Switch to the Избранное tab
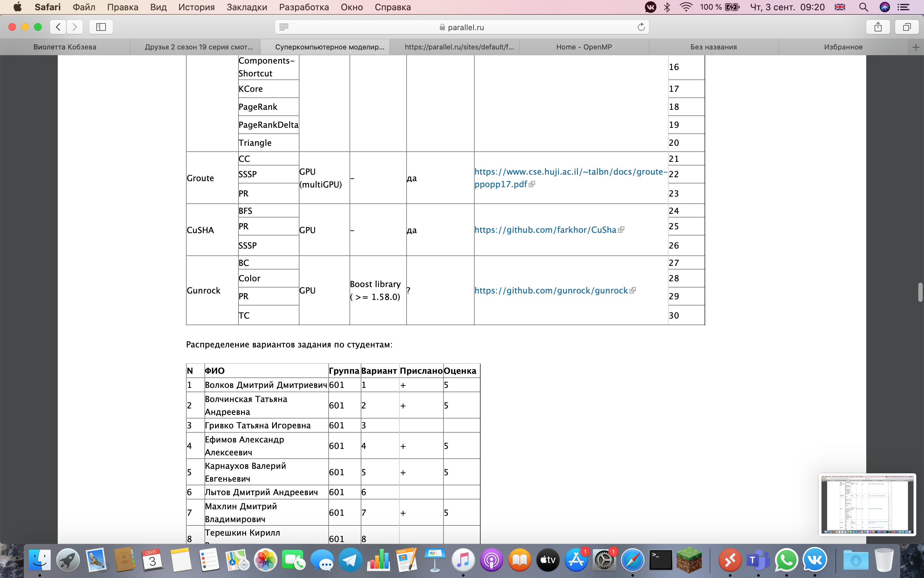Viewport: 924px width, 578px height. [843, 47]
